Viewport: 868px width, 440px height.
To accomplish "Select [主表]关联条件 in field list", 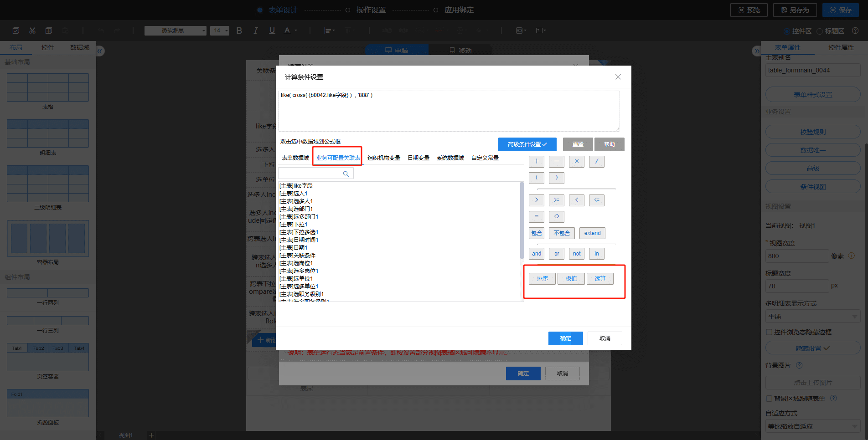I will point(298,256).
